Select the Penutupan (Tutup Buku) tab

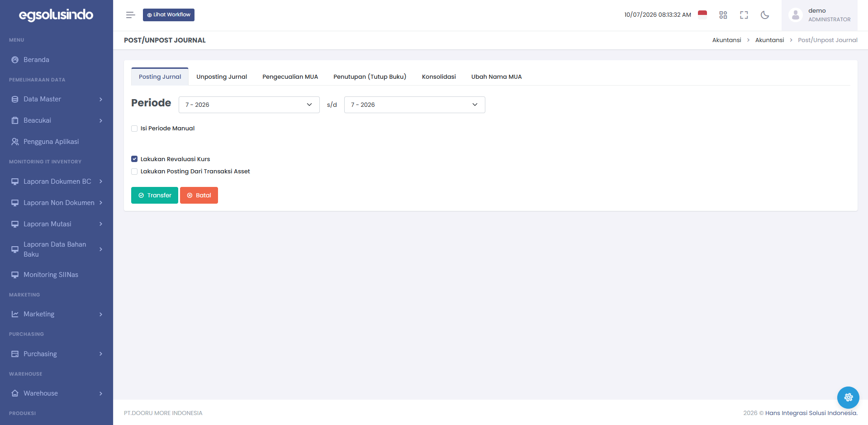pos(370,77)
